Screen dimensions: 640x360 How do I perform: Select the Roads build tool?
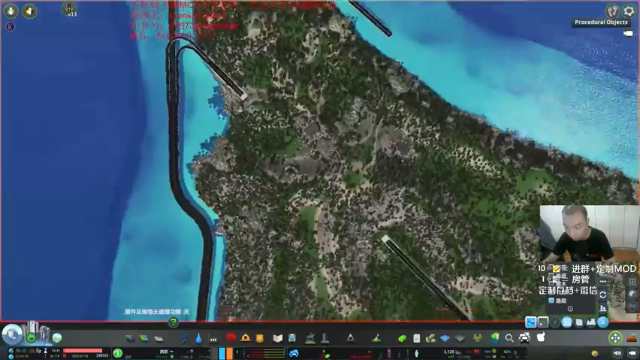(x=129, y=338)
